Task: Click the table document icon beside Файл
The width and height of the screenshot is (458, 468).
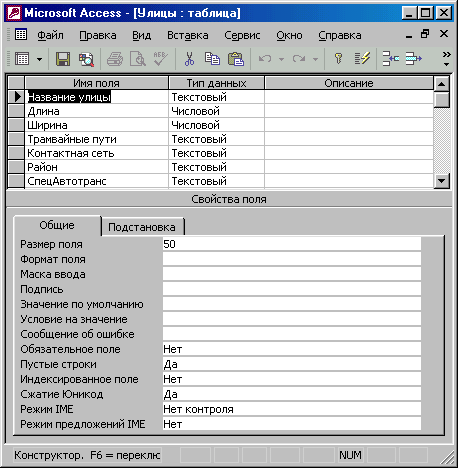Action: 21,35
